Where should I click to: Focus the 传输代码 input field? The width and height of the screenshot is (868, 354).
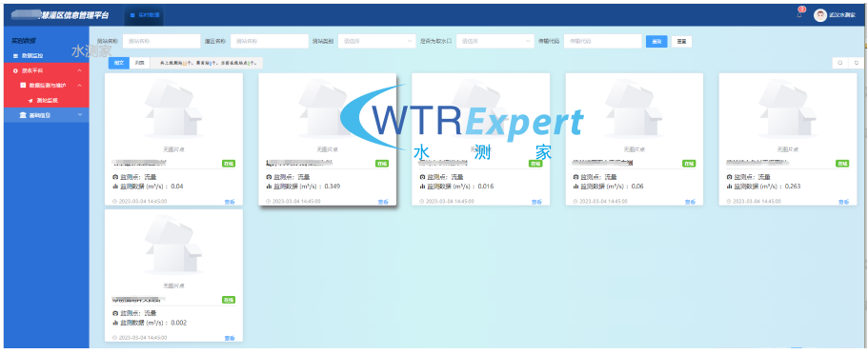[603, 41]
